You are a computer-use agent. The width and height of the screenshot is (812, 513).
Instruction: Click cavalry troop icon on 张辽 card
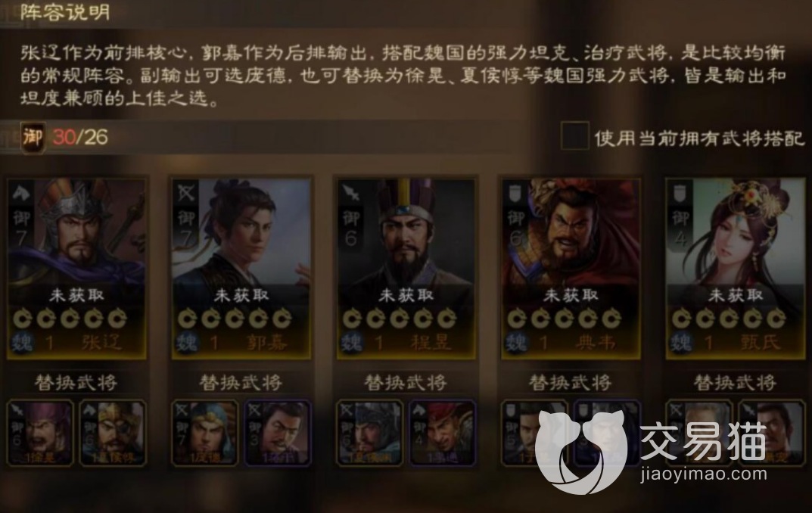coord(21,194)
